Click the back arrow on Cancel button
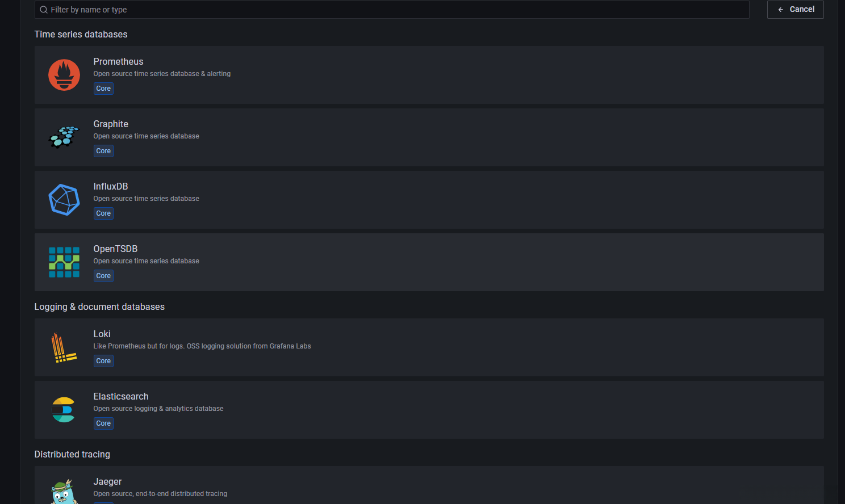 pyautogui.click(x=781, y=10)
